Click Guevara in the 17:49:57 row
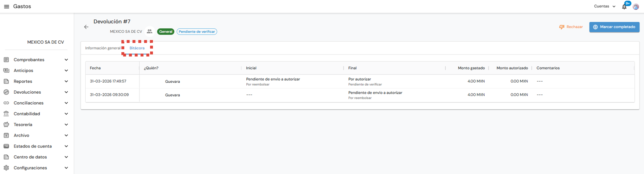 (x=172, y=82)
